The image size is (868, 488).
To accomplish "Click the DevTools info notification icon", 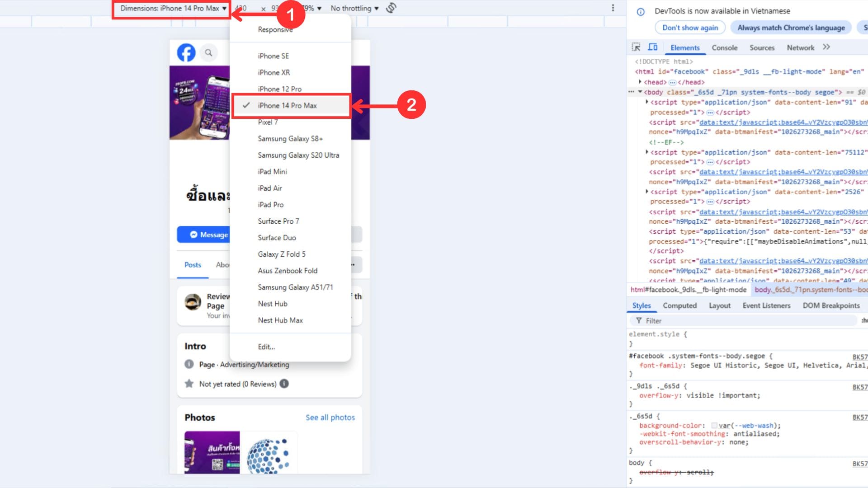I will (x=641, y=12).
